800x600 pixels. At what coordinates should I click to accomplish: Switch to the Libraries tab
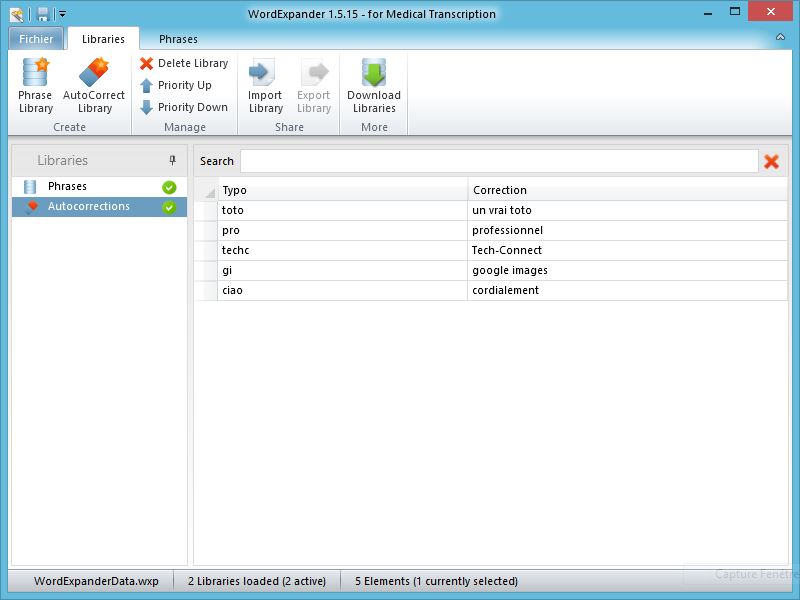coord(103,39)
